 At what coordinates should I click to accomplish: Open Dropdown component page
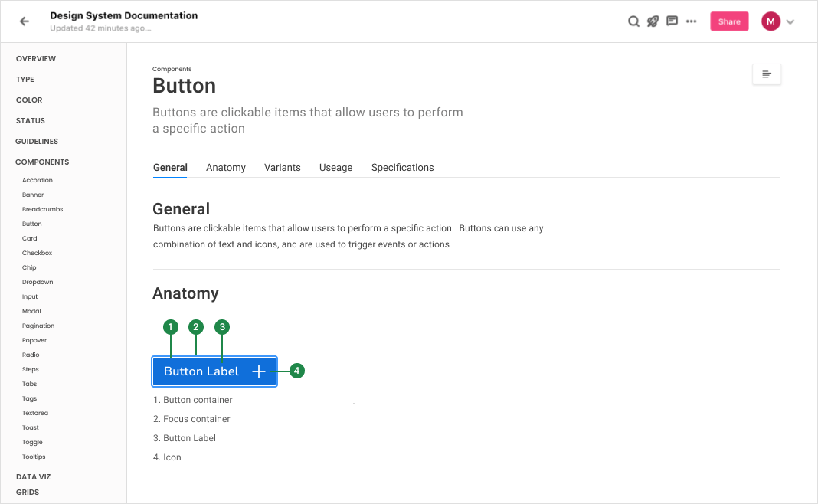pyautogui.click(x=38, y=283)
